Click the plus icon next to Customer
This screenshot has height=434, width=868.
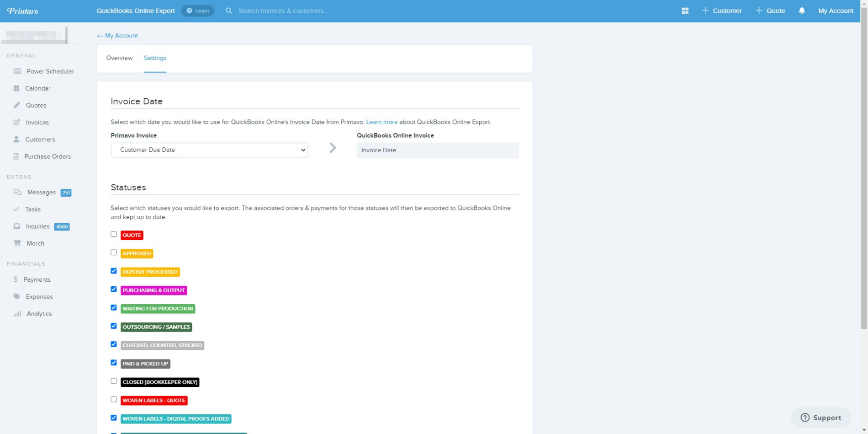pyautogui.click(x=705, y=11)
